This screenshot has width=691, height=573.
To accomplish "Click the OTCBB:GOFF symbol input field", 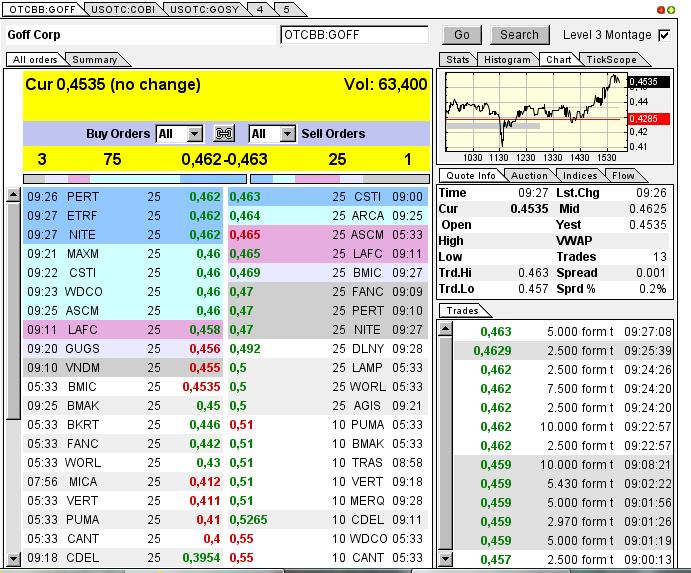I will pyautogui.click(x=354, y=35).
